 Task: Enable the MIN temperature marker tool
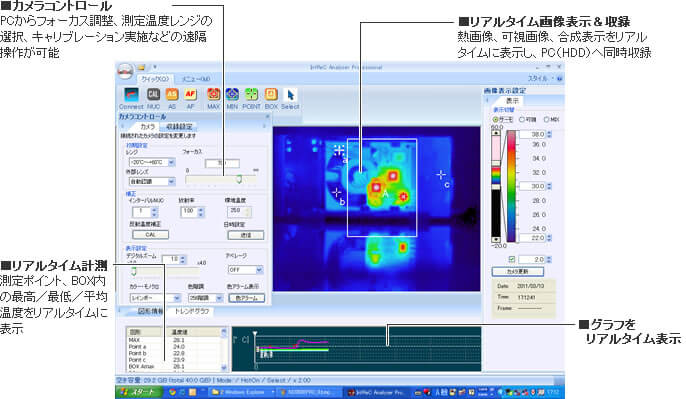[x=232, y=94]
